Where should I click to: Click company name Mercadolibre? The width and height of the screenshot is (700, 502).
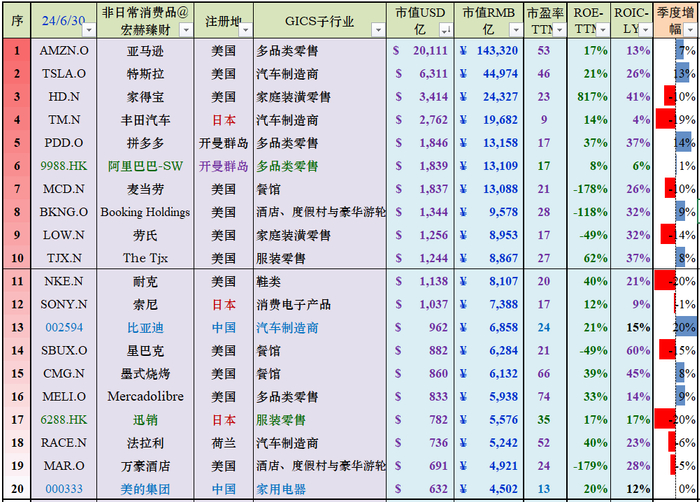146,397
